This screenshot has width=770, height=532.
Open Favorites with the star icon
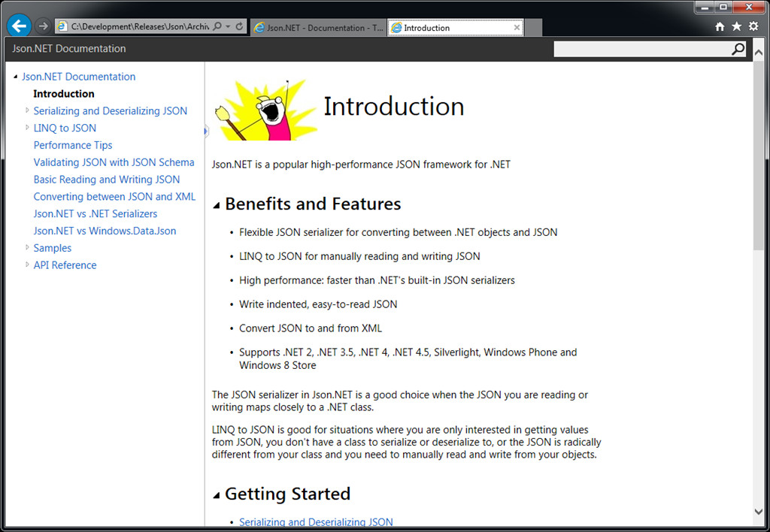coord(737,26)
